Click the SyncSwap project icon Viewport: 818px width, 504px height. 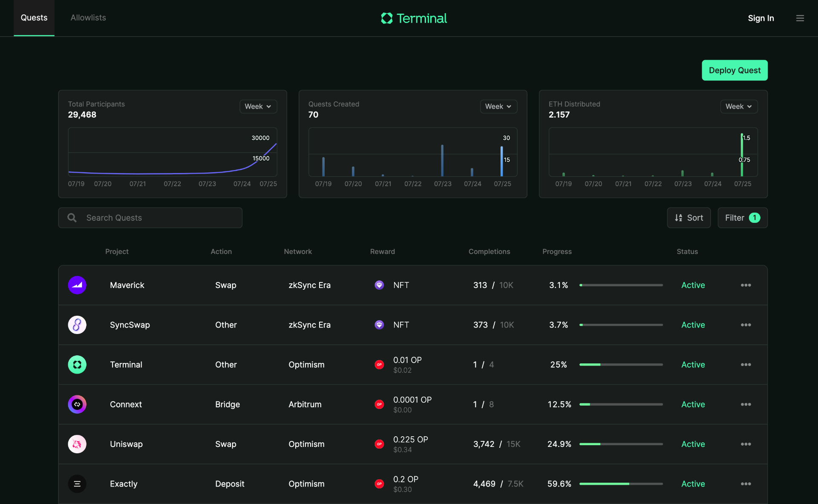(x=77, y=324)
